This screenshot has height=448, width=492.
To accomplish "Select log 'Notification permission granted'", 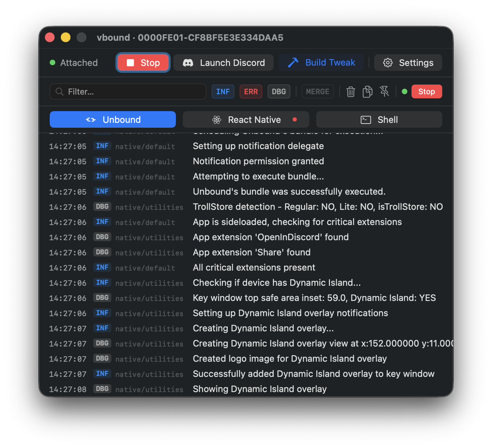I will click(x=246, y=161).
